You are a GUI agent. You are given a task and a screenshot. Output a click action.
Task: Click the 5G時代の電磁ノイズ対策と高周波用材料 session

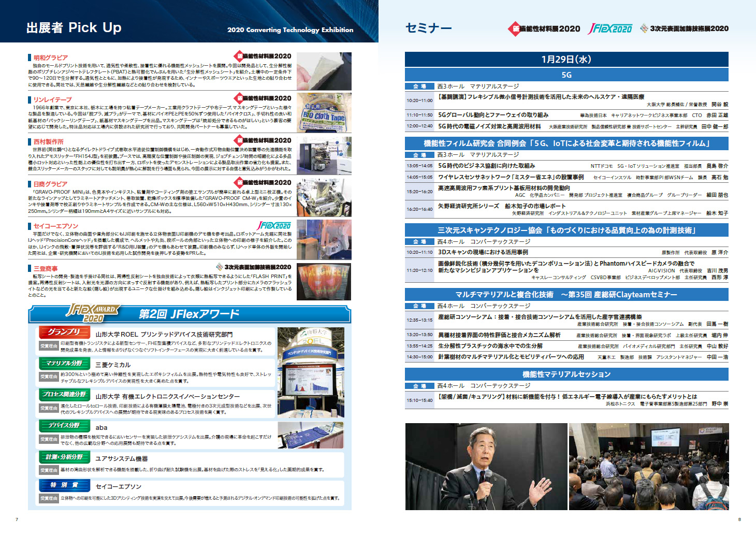pyautogui.click(x=489, y=126)
